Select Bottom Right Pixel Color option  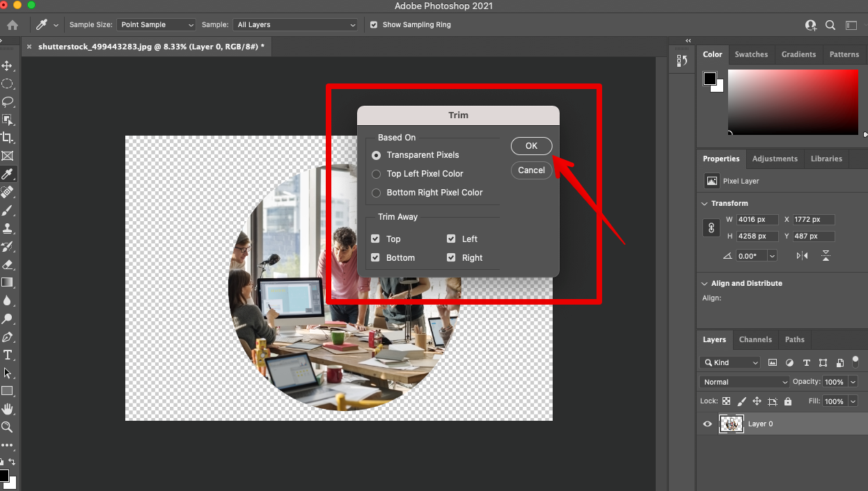[376, 193]
